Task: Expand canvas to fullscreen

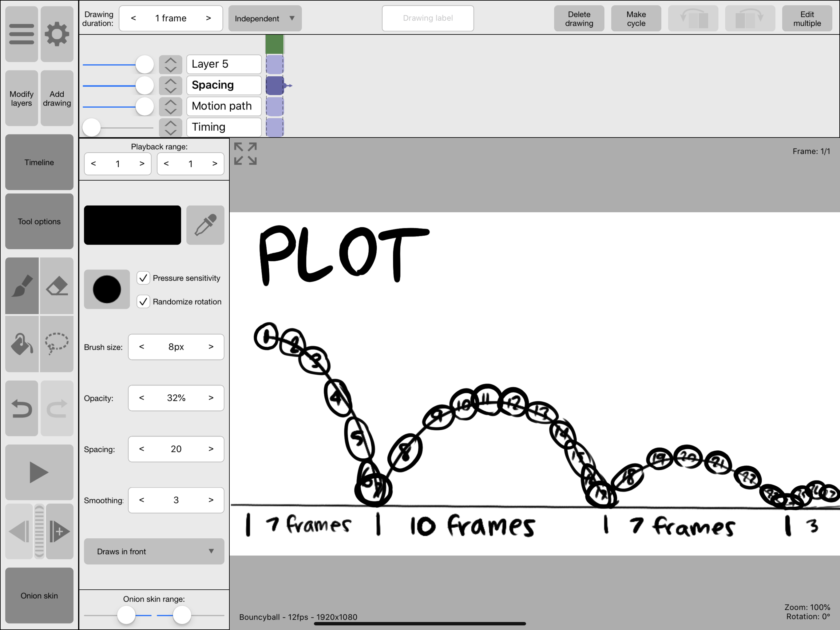Action: 245,154
